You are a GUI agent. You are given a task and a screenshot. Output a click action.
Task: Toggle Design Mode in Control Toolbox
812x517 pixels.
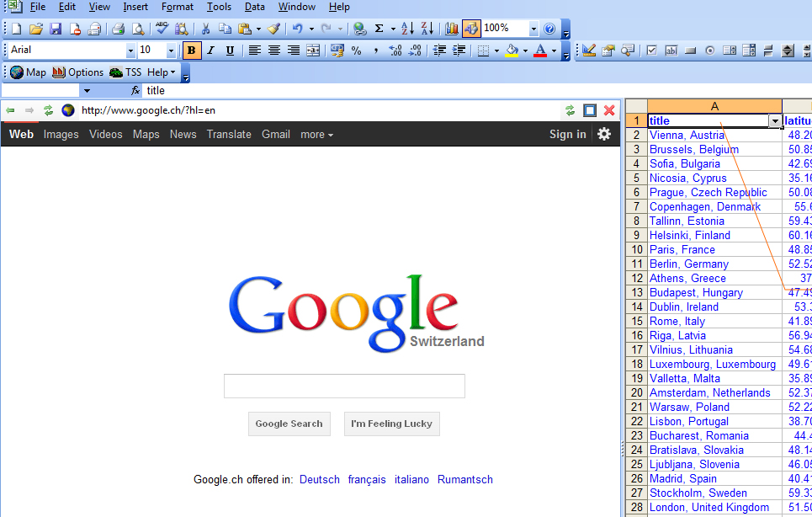click(x=589, y=51)
